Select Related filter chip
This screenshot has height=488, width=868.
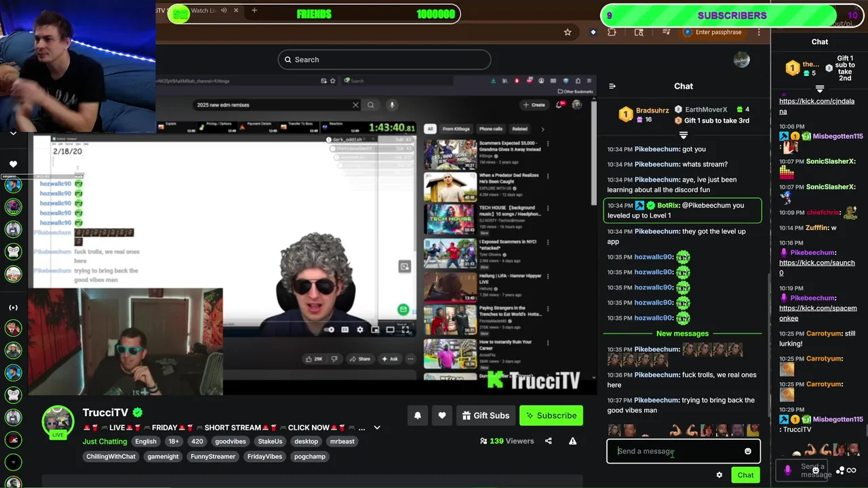click(x=520, y=129)
